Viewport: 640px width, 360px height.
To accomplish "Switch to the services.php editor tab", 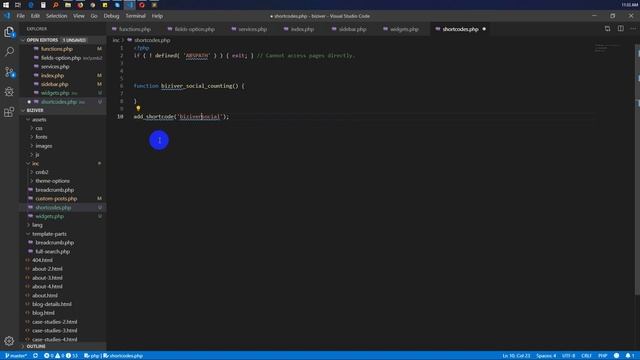I will (252, 29).
